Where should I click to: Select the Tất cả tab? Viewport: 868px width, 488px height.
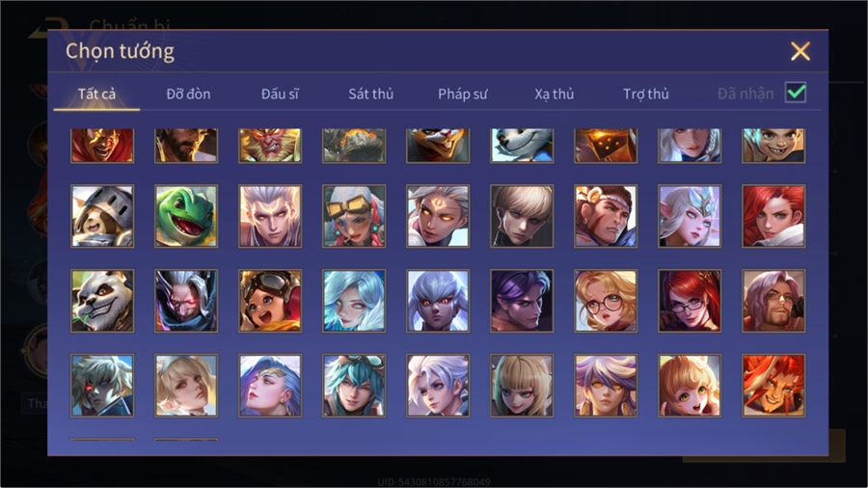[96, 95]
